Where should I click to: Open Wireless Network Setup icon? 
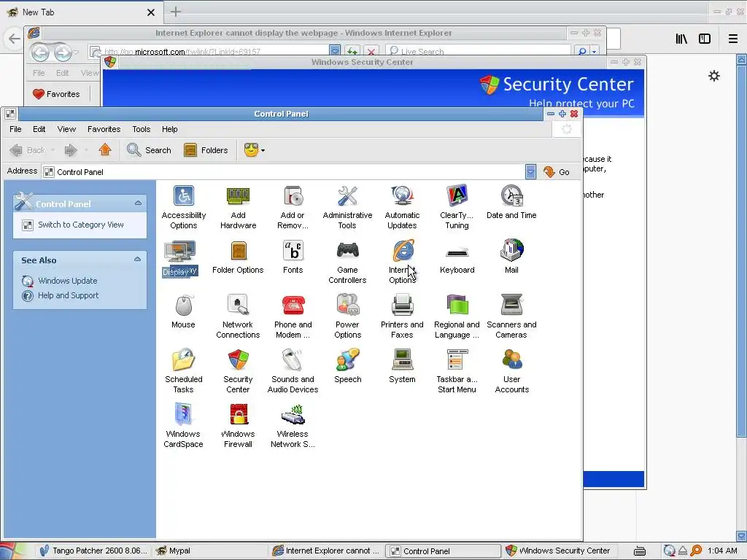click(293, 426)
